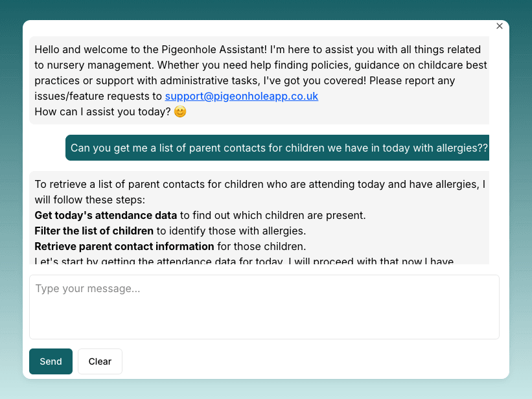Click "How can I assist you today?" text

tap(102, 111)
